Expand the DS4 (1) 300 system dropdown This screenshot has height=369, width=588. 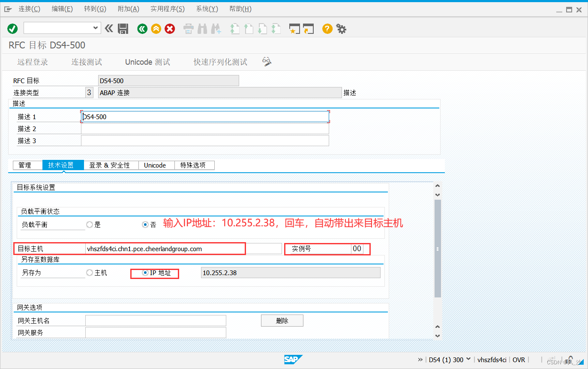click(x=468, y=360)
